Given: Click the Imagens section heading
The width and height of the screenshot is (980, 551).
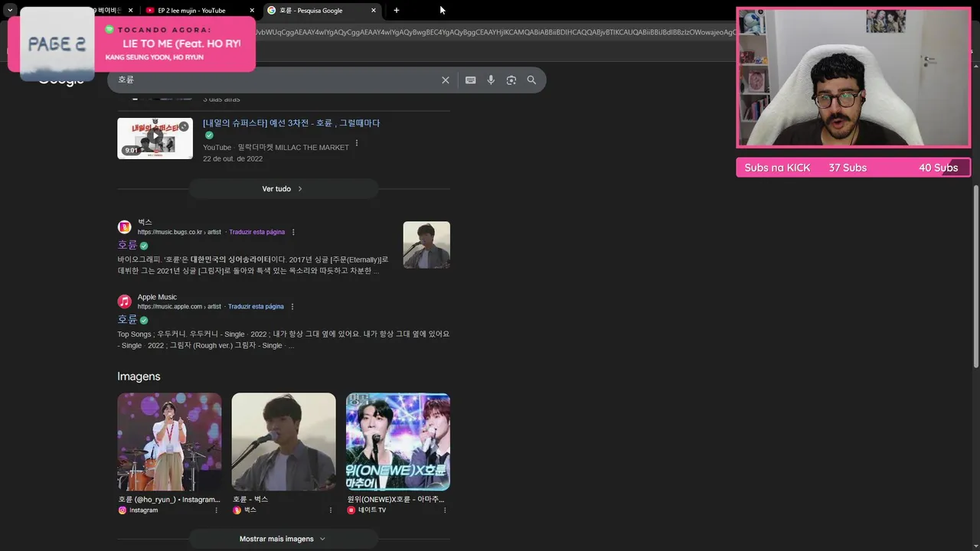Looking at the screenshot, I should tap(139, 377).
